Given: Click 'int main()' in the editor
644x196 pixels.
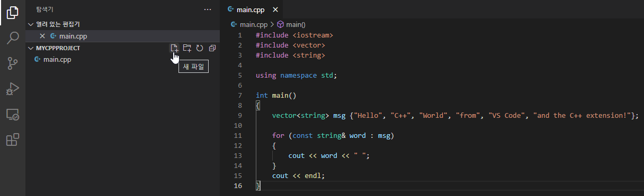Looking at the screenshot, I should (276, 95).
